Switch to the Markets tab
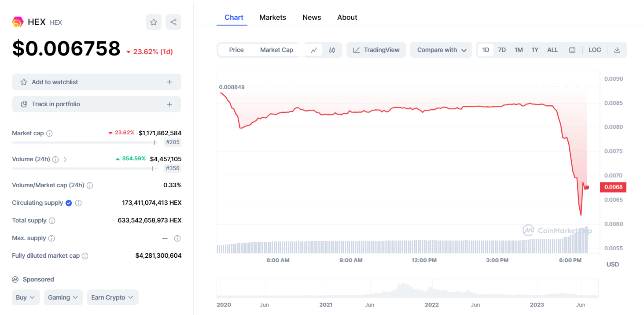644x315 pixels. pos(272,17)
